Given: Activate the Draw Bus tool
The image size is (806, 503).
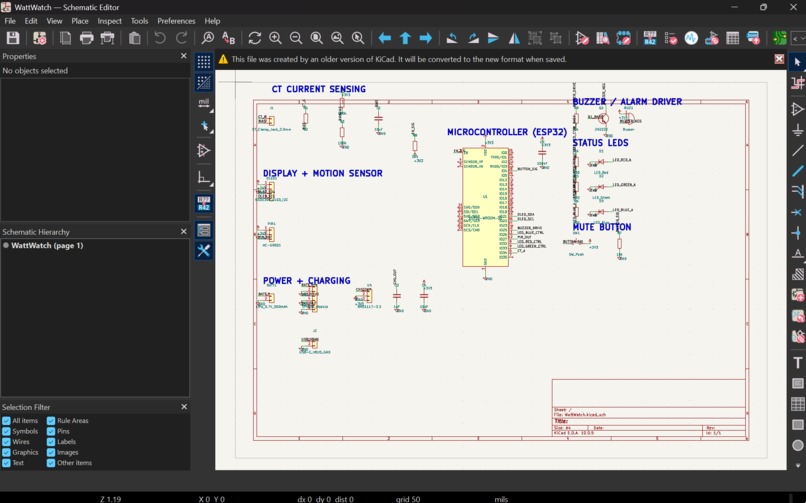Looking at the screenshot, I should point(797,171).
